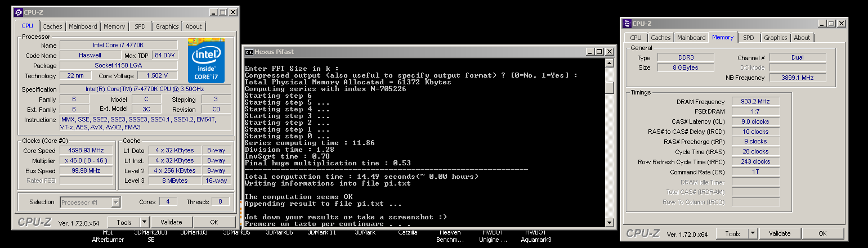This screenshot has width=868, height=248.
Task: Open About tab in processor CPU-Z window
Action: (194, 26)
